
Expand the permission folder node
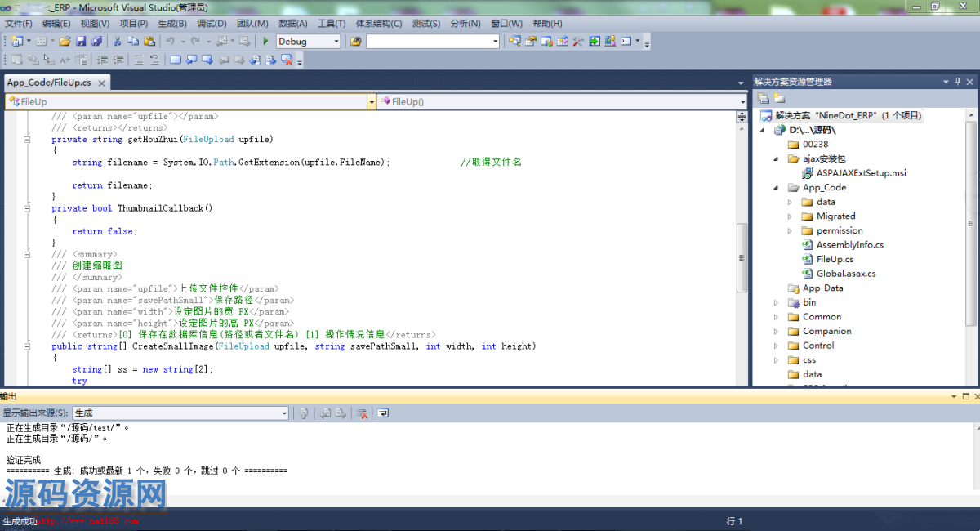(790, 231)
